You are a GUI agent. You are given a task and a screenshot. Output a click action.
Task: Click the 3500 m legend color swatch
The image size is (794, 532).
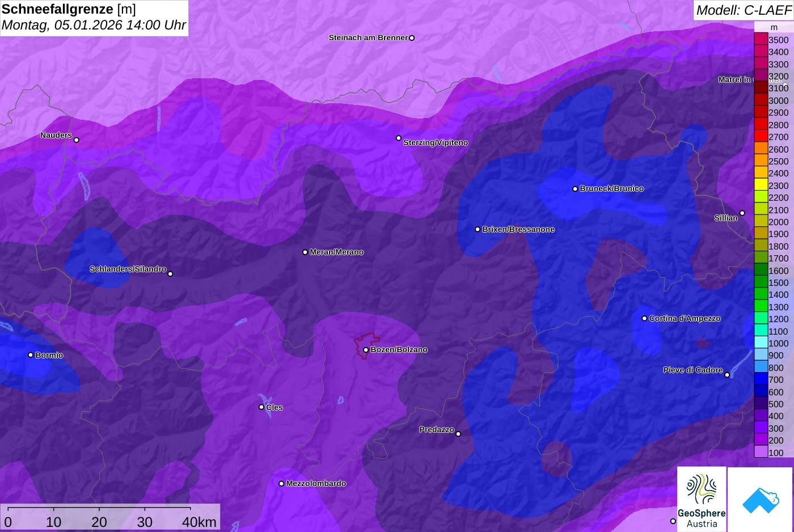tap(761, 40)
